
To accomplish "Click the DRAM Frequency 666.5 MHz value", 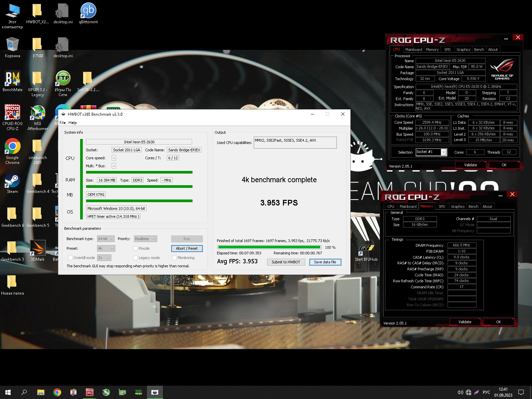I will 462,245.
